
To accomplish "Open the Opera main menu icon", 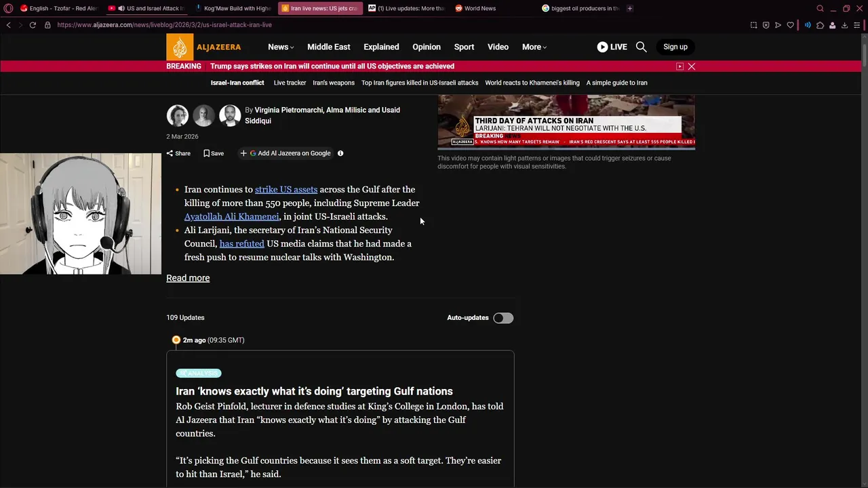I will click(8, 8).
